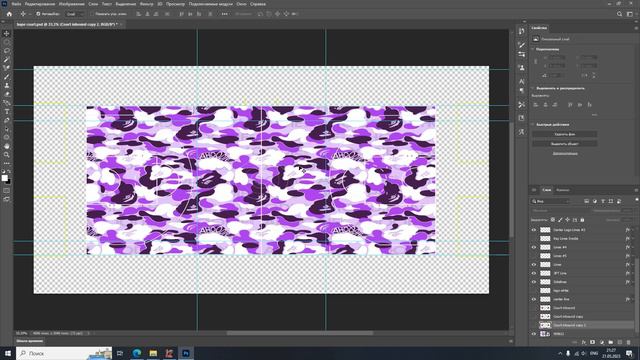Collapse the Transform section in Properties
This screenshot has width=640, height=360.
[x=533, y=49]
